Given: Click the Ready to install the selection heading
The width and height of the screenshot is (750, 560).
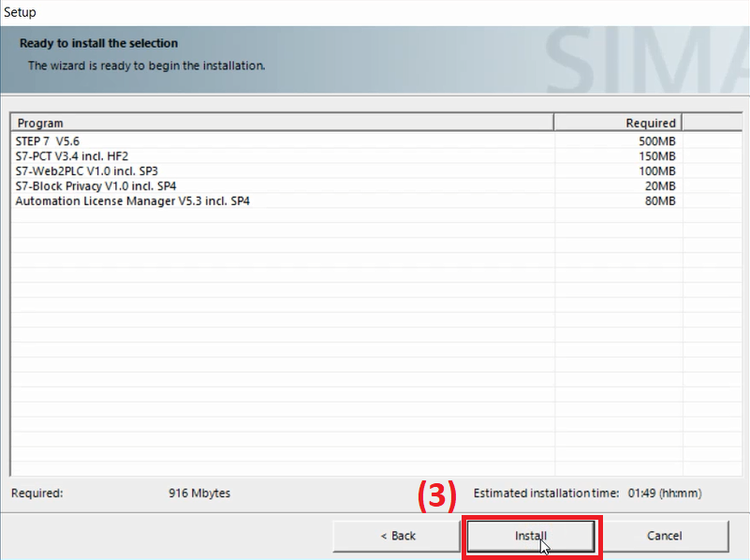Looking at the screenshot, I should pos(98,43).
